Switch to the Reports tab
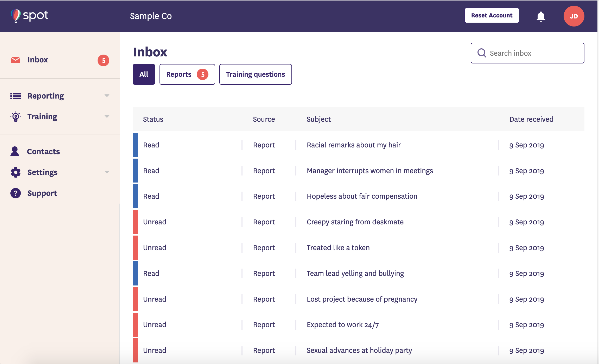The image size is (599, 364). [187, 74]
